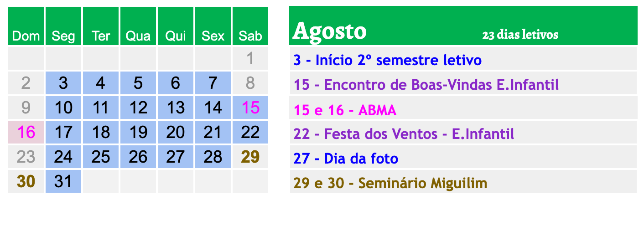Viewport: 644px width, 236px height.
Task: Select day 31 on the calendar
Action: (63, 181)
